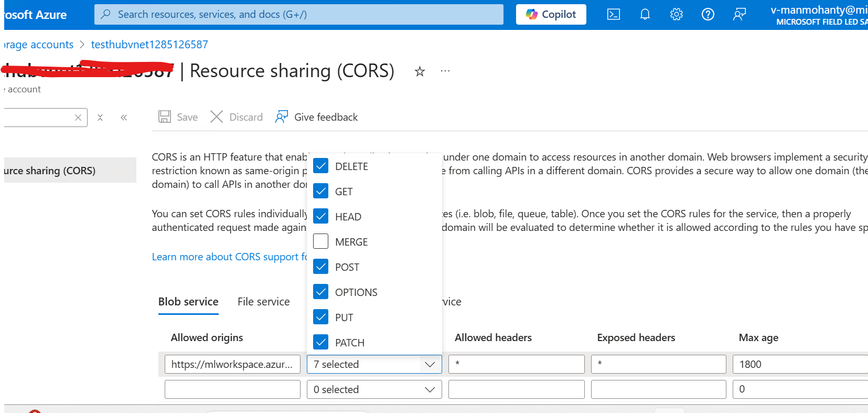Uncheck the HEAD method checkbox
Screen dimensions: 868x413
[321, 216]
